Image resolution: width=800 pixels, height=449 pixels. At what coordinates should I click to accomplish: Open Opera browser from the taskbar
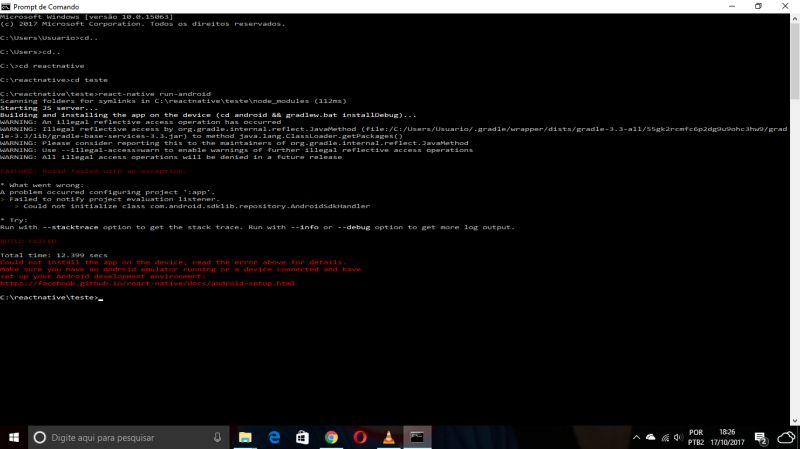coord(360,437)
